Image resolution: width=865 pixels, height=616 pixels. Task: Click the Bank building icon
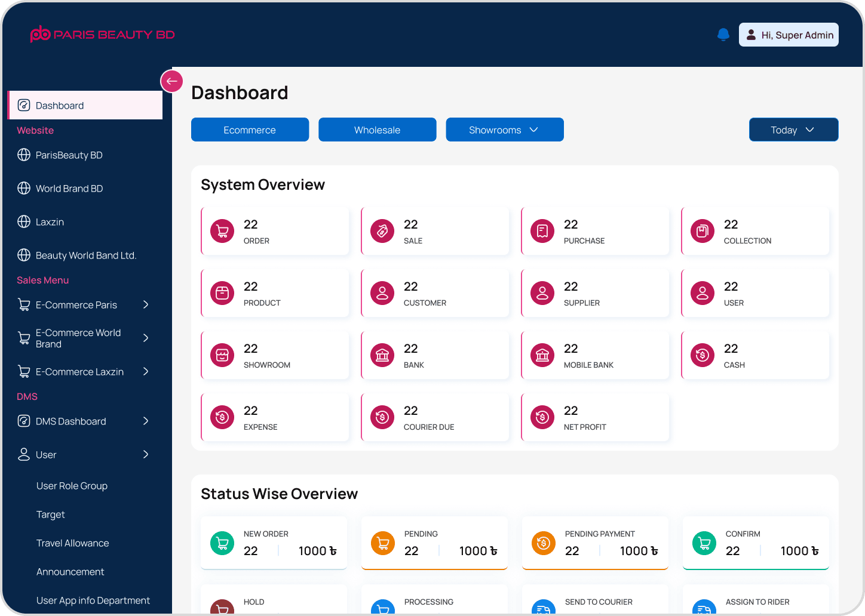(x=382, y=355)
